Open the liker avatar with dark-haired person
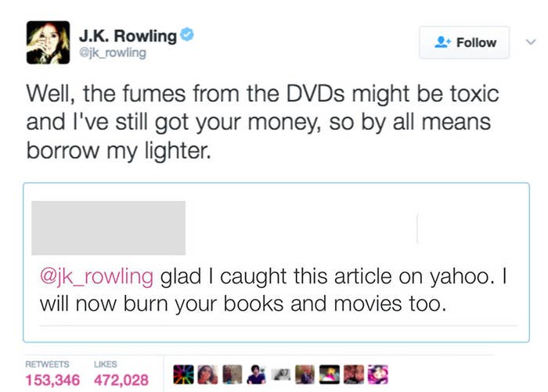 click(x=257, y=375)
